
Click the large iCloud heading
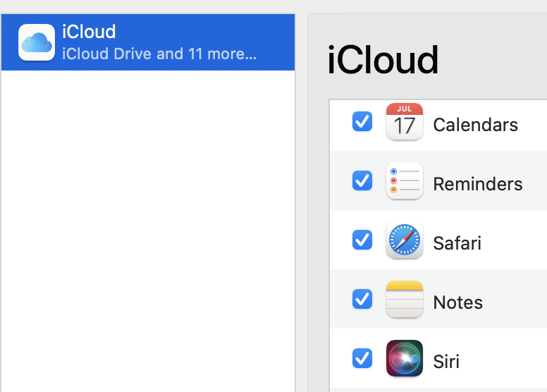coord(383,60)
